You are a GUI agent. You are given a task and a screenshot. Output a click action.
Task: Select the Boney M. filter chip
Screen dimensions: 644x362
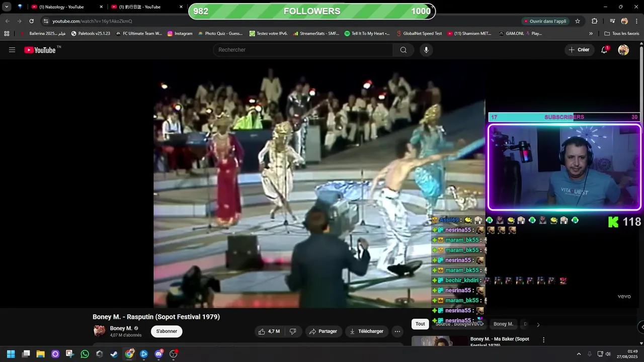click(503, 324)
